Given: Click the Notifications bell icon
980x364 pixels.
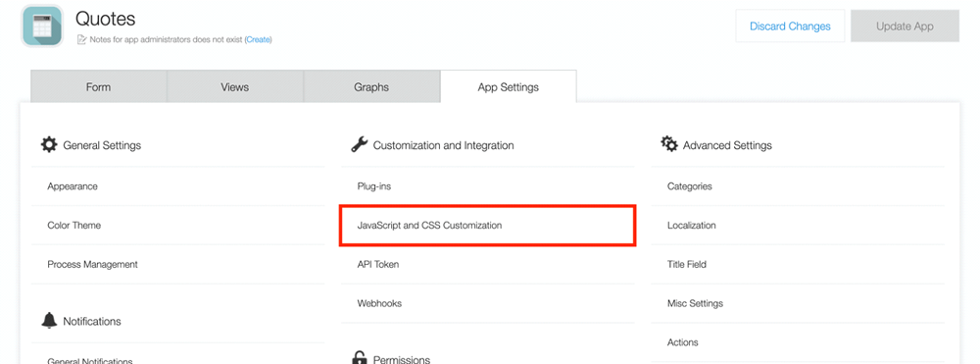Looking at the screenshot, I should point(49,320).
